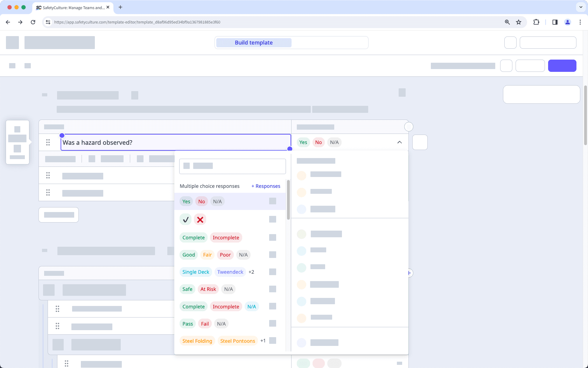
Task: Click the browser profile avatar
Action: 568,22
